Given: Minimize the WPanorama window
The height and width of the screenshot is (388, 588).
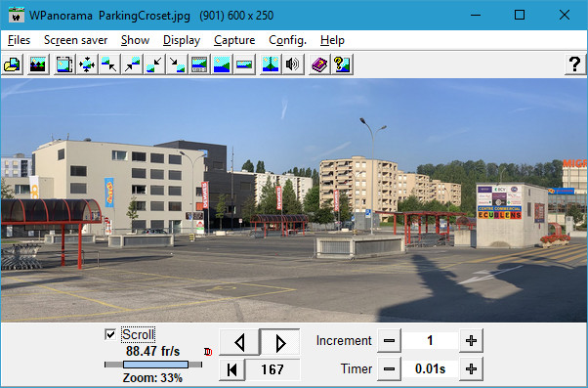Looking at the screenshot, I should coord(476,15).
